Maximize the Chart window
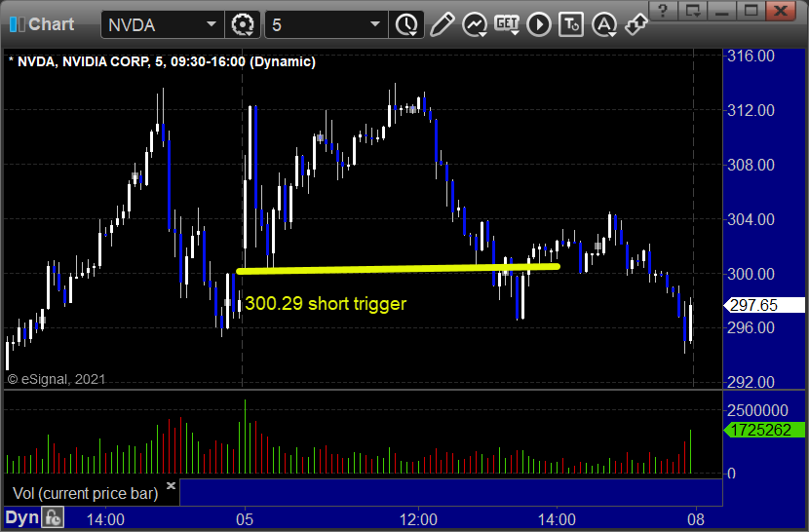 751,11
